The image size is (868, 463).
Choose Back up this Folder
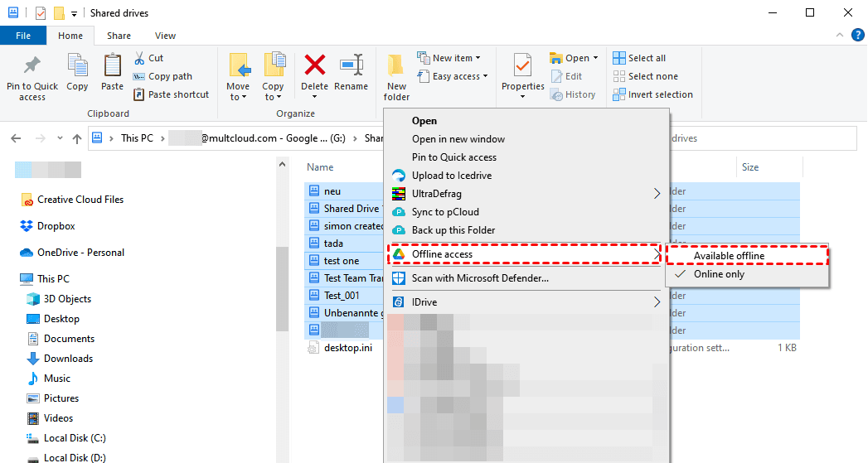point(526,230)
